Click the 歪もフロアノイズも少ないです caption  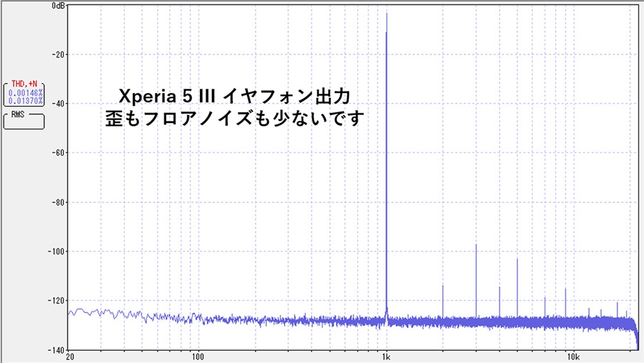pos(235,118)
